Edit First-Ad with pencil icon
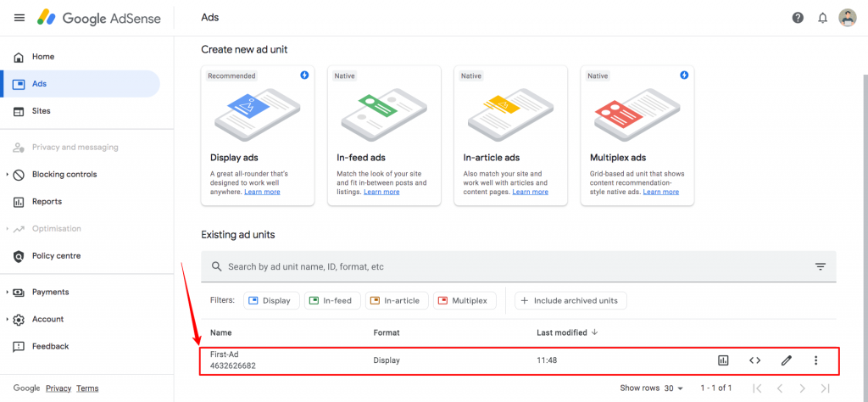868x402 pixels. (786, 360)
